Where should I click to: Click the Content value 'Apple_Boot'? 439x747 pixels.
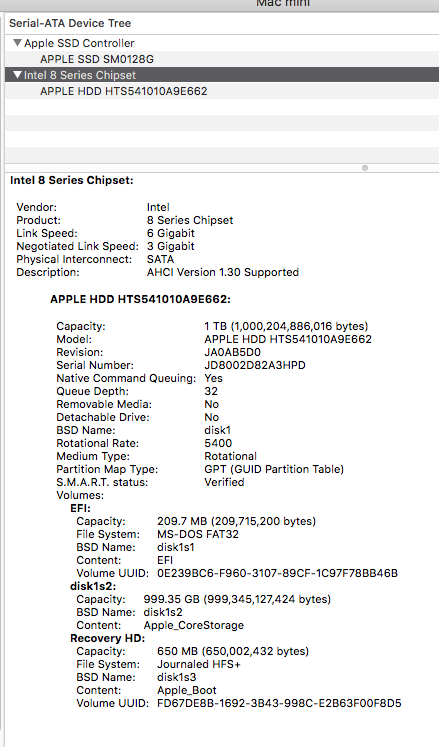pos(186,690)
